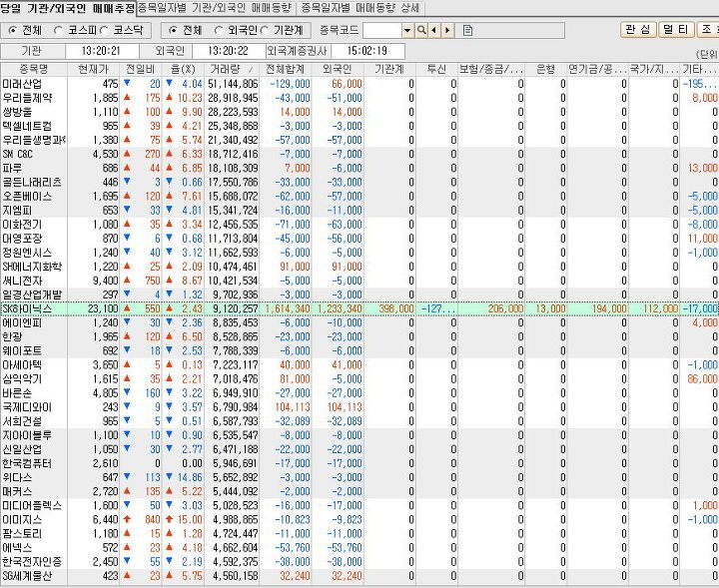Viewport: 719px width, 588px height.
Task: Select the 지엠피 row
Action: 359,211
